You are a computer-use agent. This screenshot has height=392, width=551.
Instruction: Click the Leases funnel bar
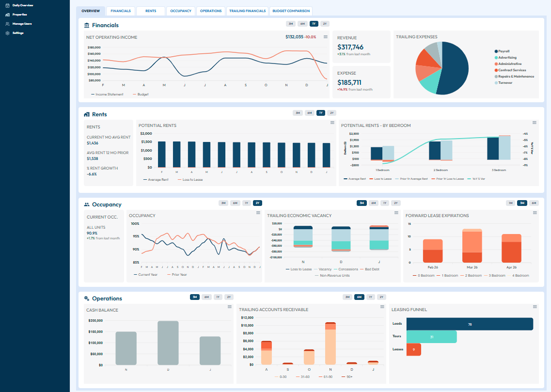(413, 349)
